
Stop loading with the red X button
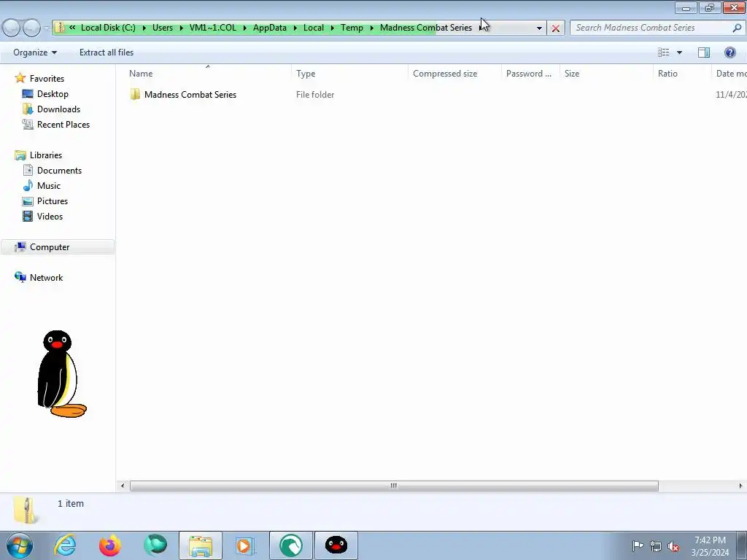click(555, 28)
